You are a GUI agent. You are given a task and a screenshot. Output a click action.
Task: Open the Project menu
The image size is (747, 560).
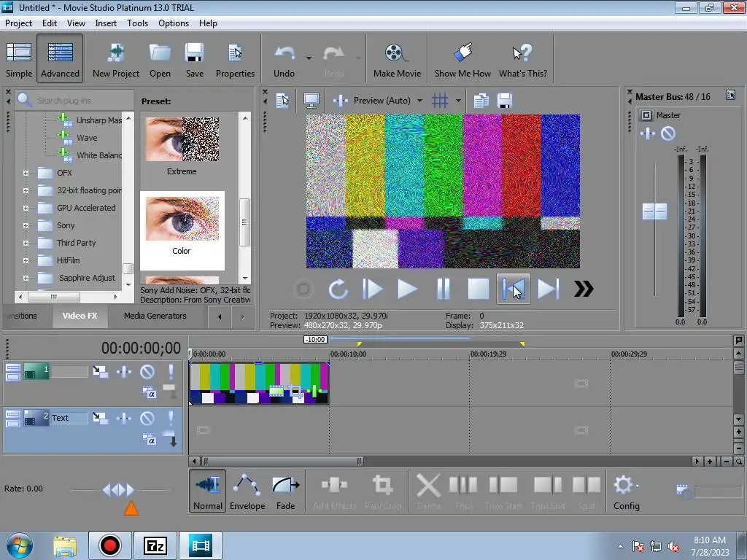click(18, 23)
